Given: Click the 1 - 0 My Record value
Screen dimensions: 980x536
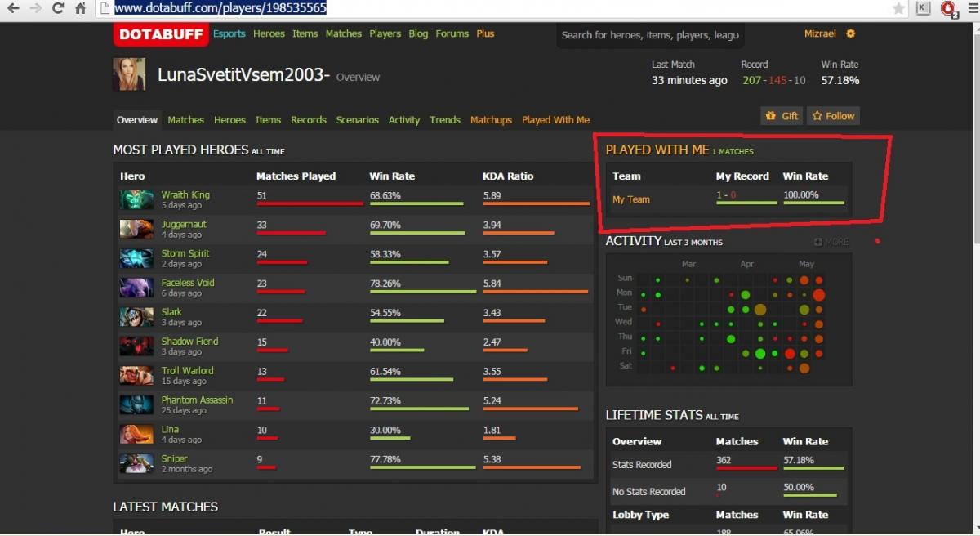Looking at the screenshot, I should (x=726, y=195).
